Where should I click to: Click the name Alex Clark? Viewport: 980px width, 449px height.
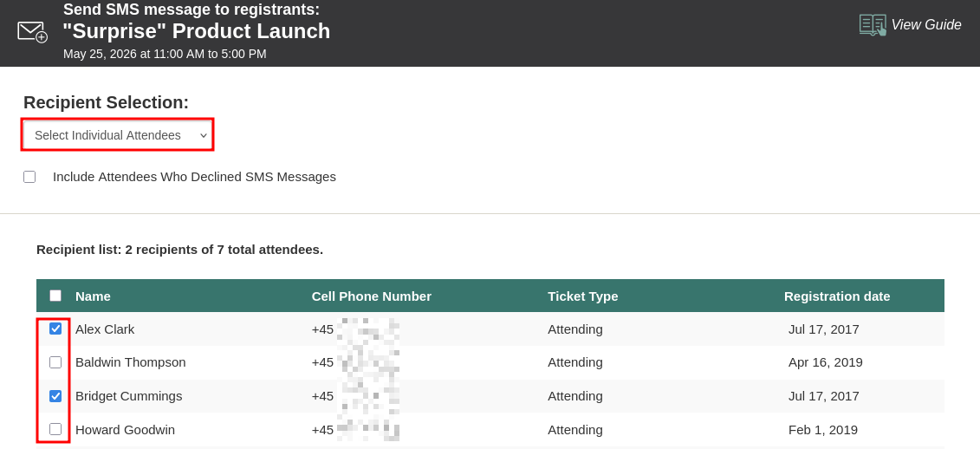click(x=105, y=329)
